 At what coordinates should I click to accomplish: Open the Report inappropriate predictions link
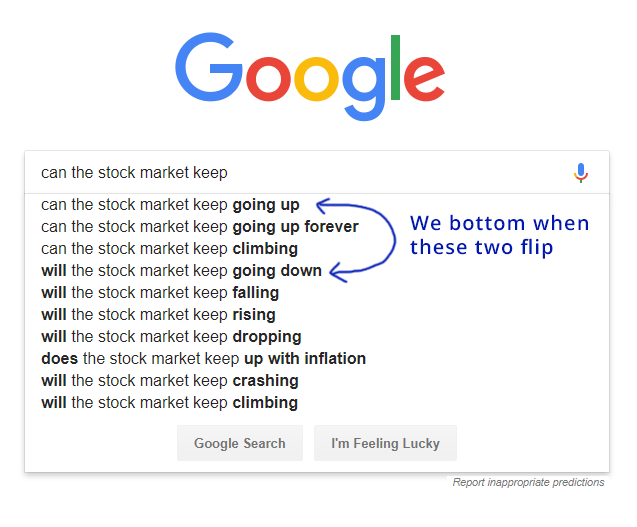[x=528, y=482]
